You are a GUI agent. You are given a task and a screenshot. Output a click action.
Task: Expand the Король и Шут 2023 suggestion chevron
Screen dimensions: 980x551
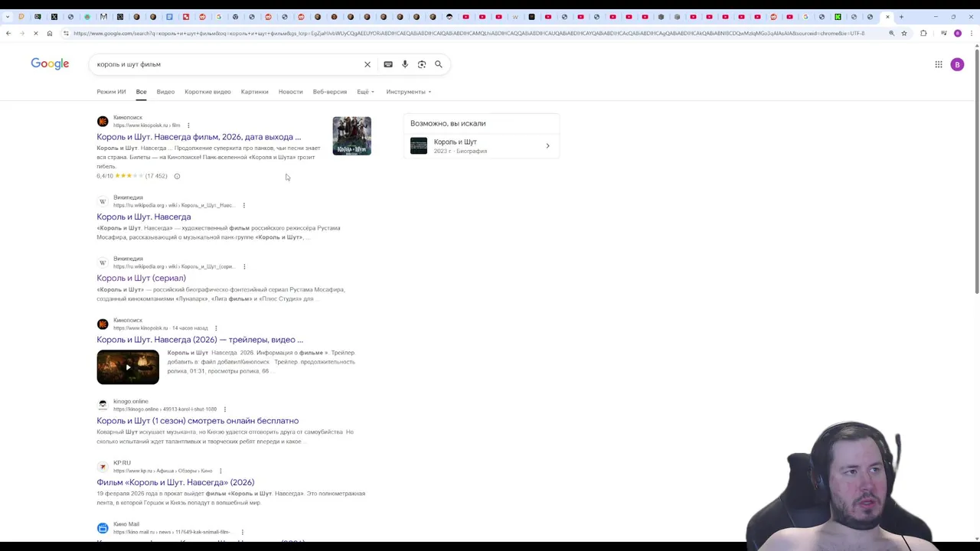(547, 146)
